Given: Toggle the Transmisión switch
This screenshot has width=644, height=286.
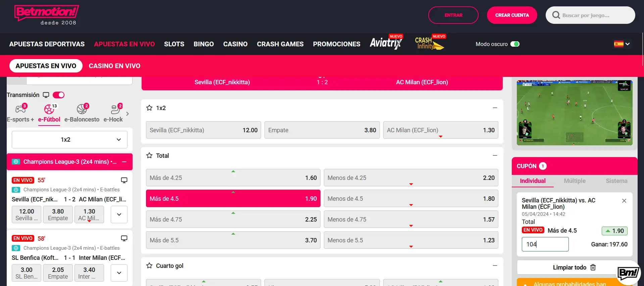Looking at the screenshot, I should point(58,95).
